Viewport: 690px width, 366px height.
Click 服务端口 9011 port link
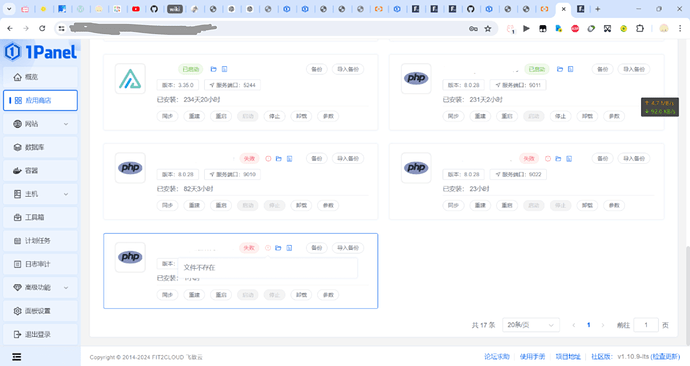[x=518, y=85]
